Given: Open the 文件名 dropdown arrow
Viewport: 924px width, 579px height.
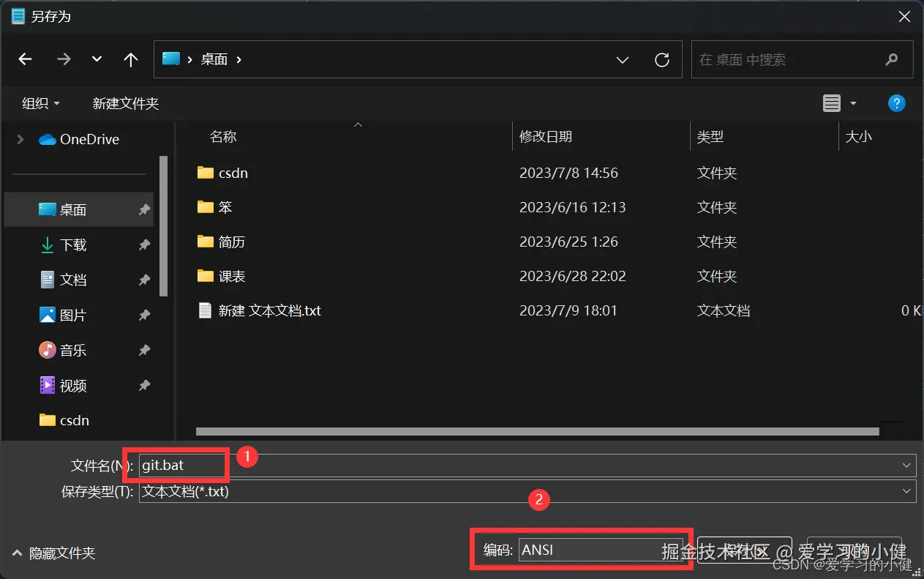Looking at the screenshot, I should point(908,465).
